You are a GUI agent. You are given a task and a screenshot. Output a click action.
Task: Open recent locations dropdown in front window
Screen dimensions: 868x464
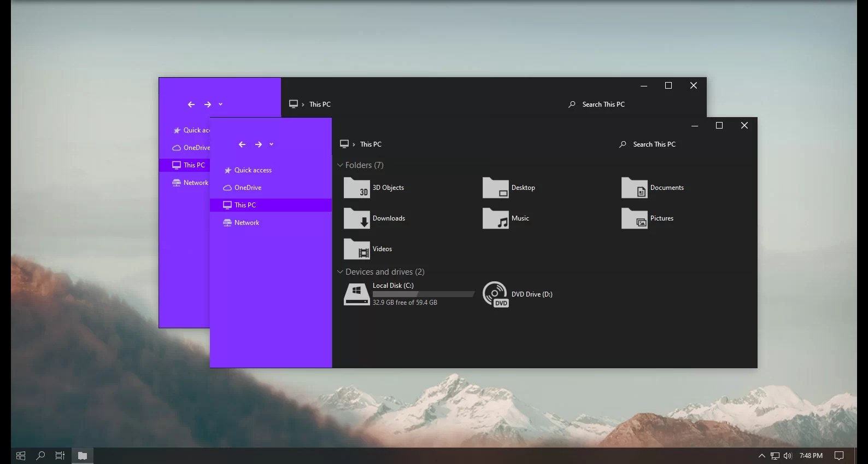tap(272, 144)
